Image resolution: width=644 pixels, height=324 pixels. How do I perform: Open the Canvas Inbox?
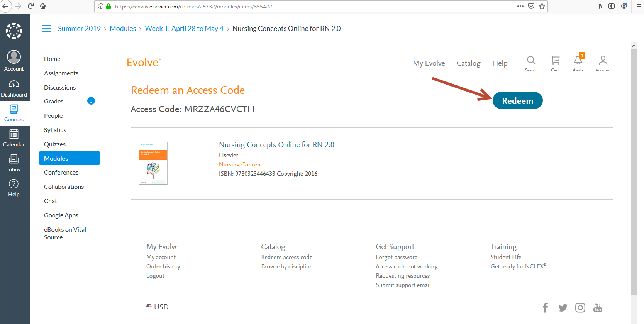(14, 163)
